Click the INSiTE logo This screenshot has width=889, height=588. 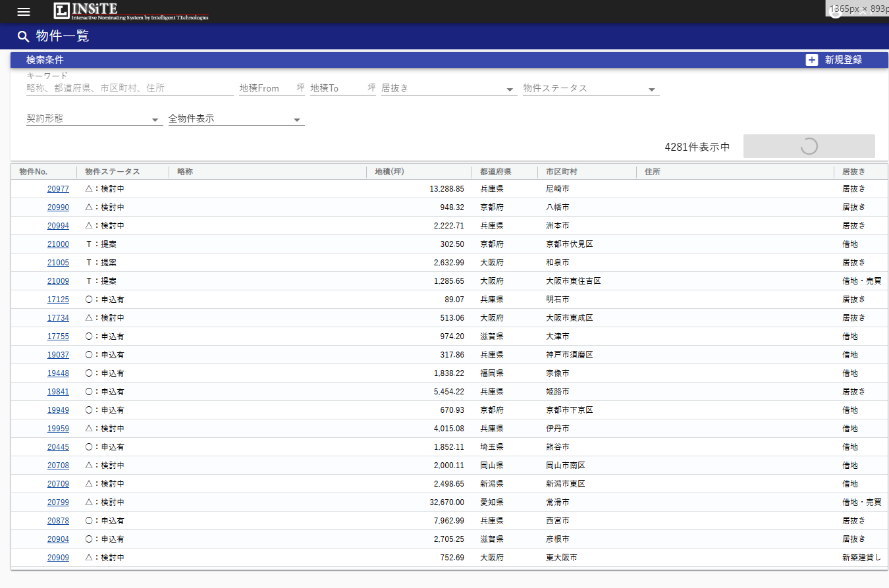(131, 11)
